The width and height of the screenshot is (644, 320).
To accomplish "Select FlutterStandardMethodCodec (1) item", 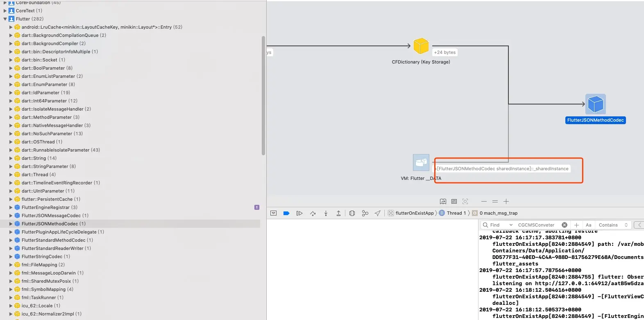I will pyautogui.click(x=57, y=240).
